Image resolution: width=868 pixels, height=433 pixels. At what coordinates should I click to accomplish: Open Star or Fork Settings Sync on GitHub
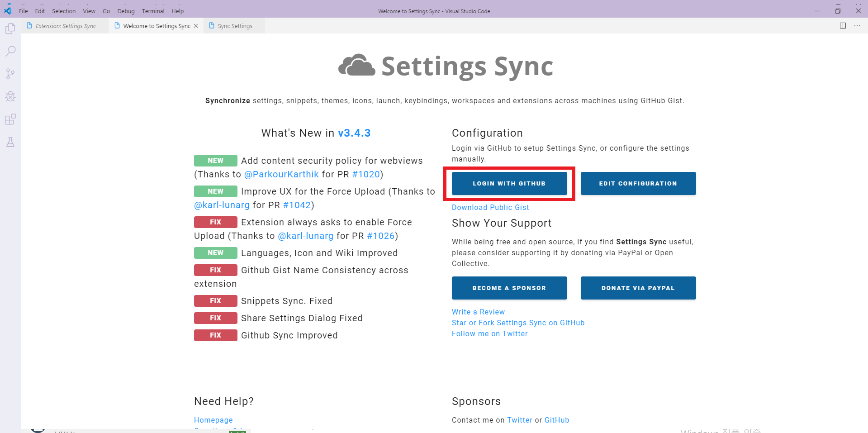pyautogui.click(x=518, y=323)
